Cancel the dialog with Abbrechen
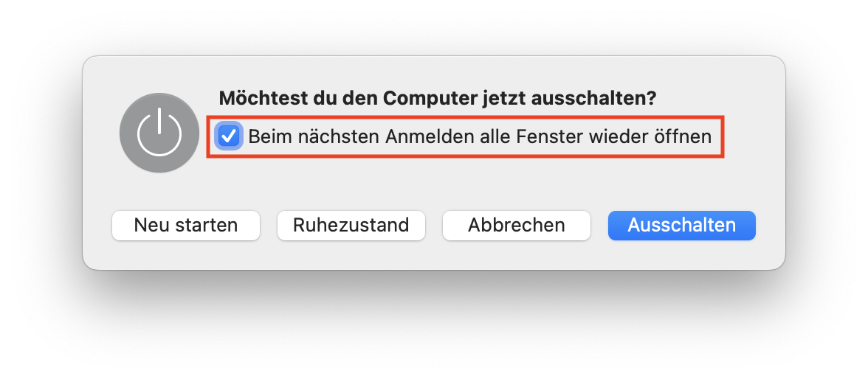Viewport: 868px width, 379px height. point(517,226)
